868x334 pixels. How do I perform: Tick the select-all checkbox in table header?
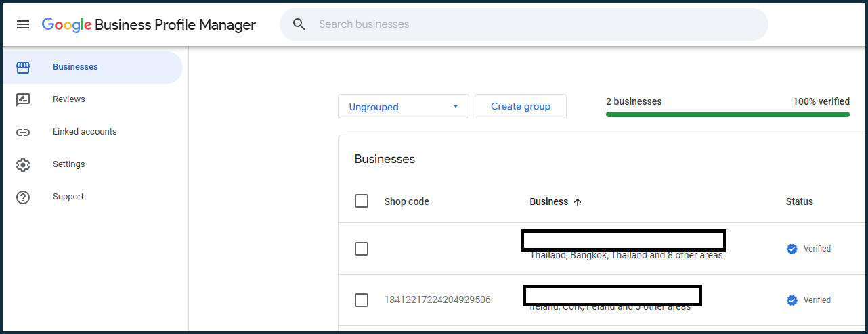(362, 201)
